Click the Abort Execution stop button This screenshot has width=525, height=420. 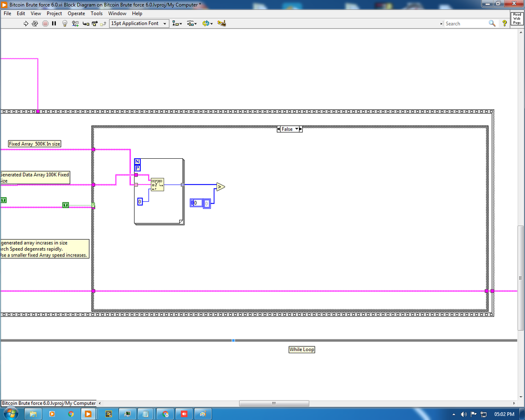45,24
